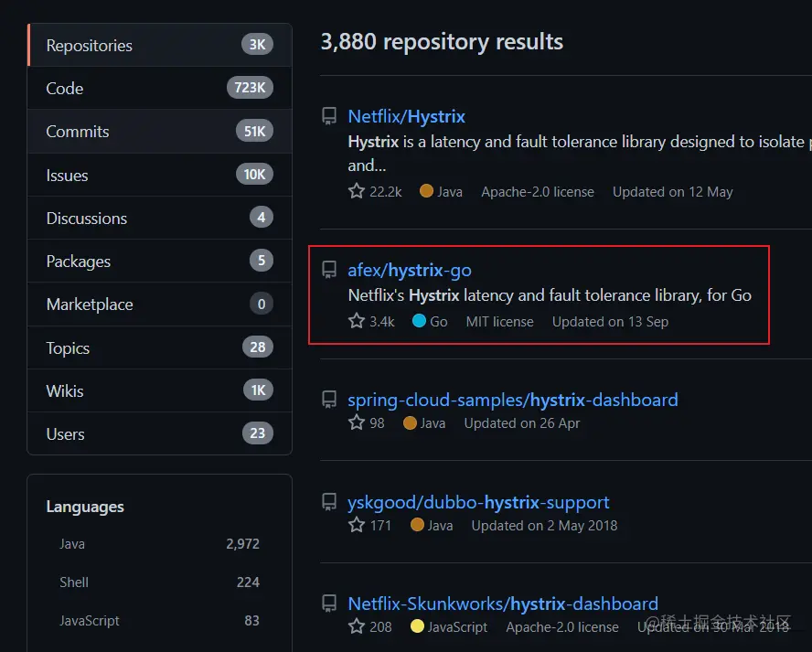
Task: Click the star icon with 98 stars
Action: [x=357, y=422]
